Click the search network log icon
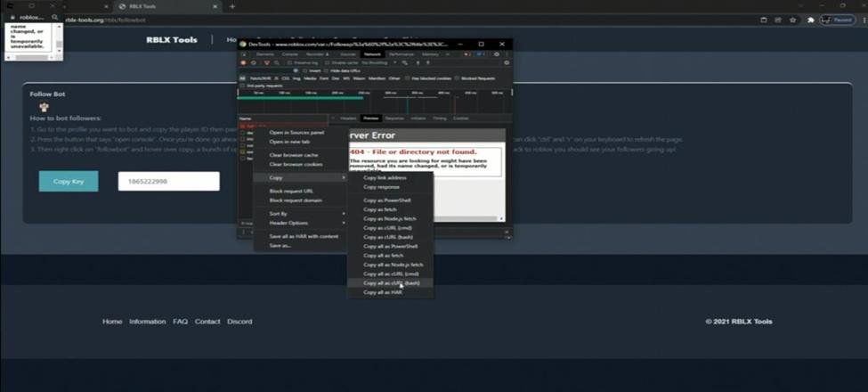This screenshot has height=392, width=868. point(276,62)
